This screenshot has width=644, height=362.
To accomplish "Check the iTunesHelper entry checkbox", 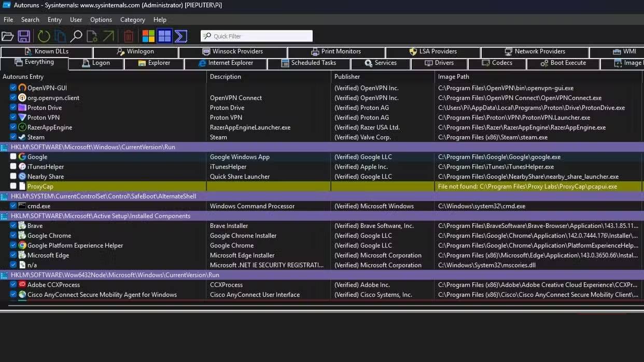I will [x=13, y=167].
